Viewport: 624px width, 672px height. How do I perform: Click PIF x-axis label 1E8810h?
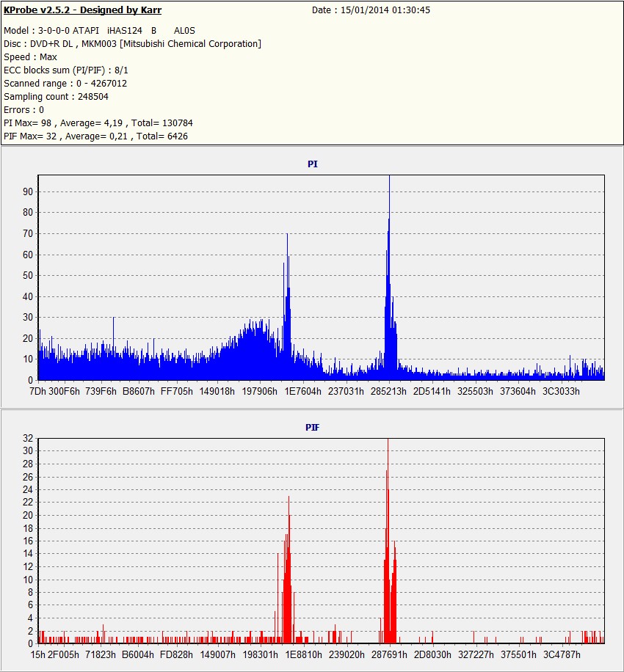[x=304, y=655]
